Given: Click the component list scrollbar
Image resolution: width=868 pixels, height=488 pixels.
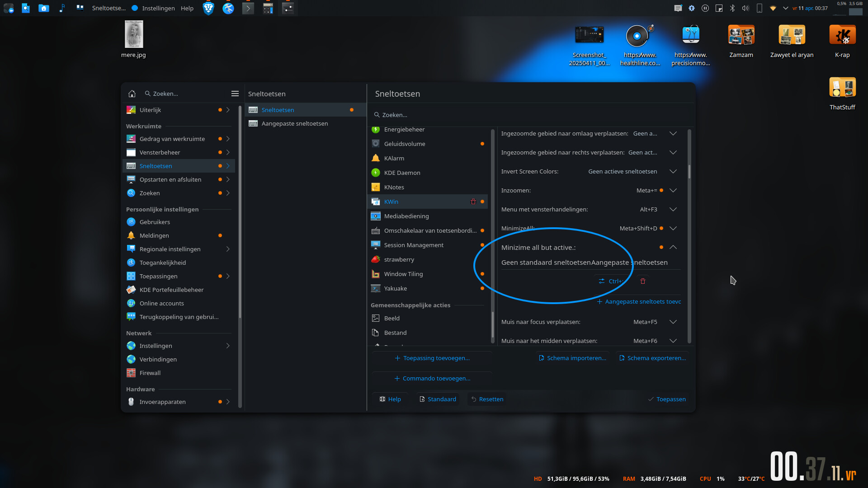Looking at the screenshot, I should click(x=492, y=324).
